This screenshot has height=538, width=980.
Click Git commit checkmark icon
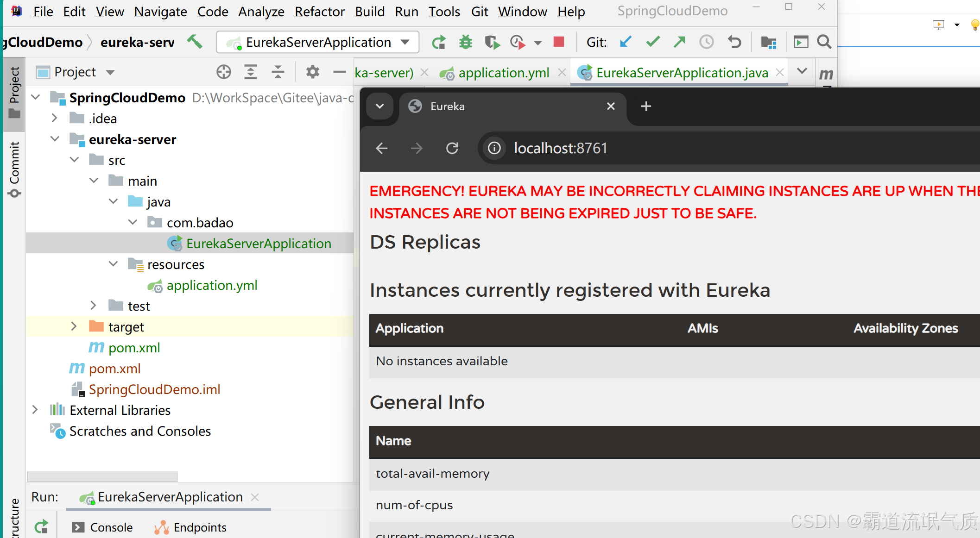point(653,42)
